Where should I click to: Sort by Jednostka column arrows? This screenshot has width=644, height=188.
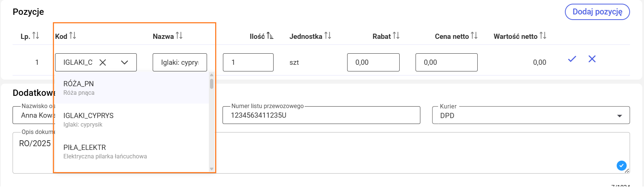point(328,36)
